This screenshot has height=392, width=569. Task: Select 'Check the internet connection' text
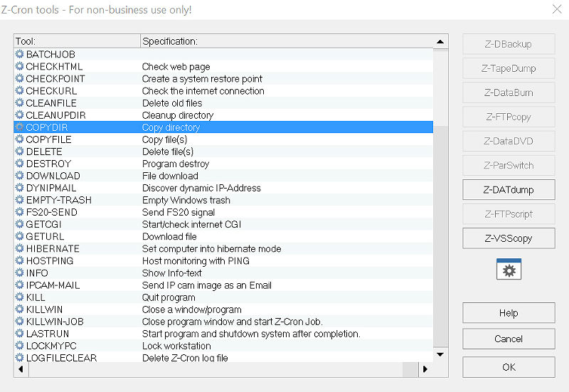[x=203, y=91]
